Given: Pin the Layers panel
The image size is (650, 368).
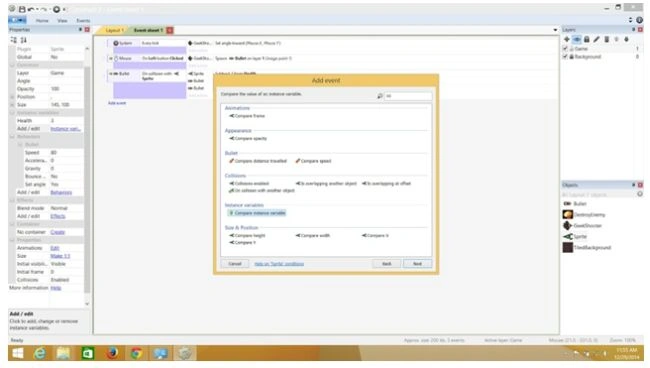Looking at the screenshot, I should coord(633,29).
